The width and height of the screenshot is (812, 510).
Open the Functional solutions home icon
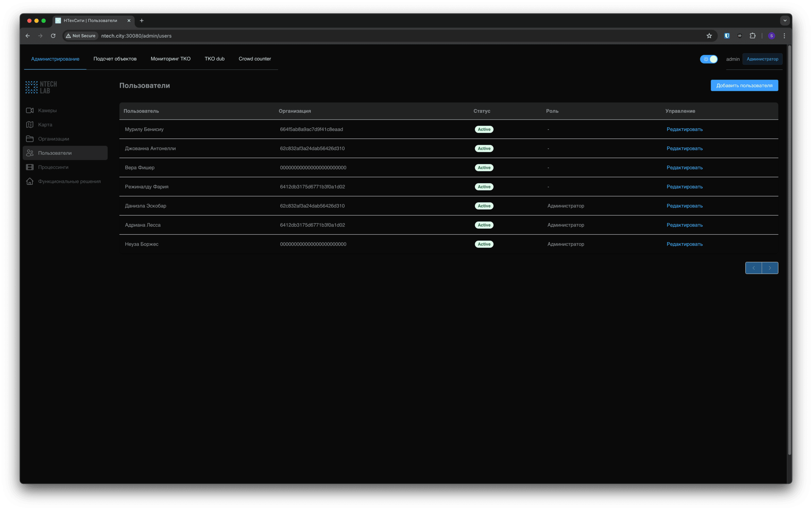(x=30, y=181)
